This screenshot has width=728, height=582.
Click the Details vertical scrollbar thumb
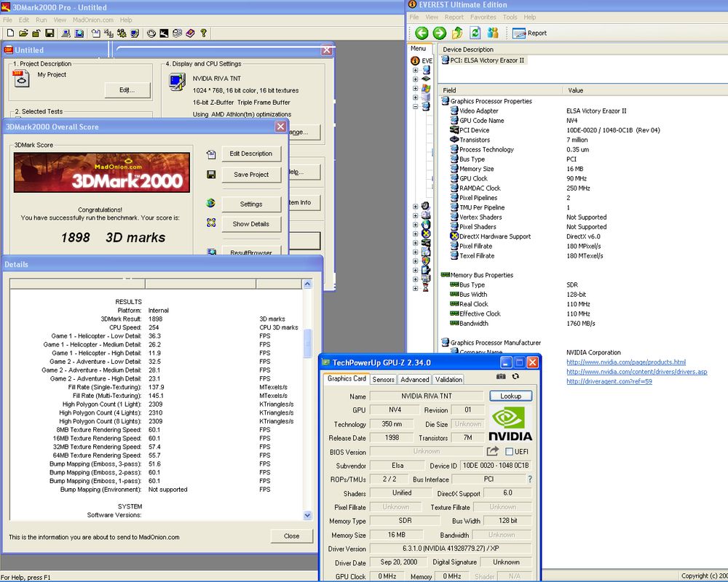(307, 343)
